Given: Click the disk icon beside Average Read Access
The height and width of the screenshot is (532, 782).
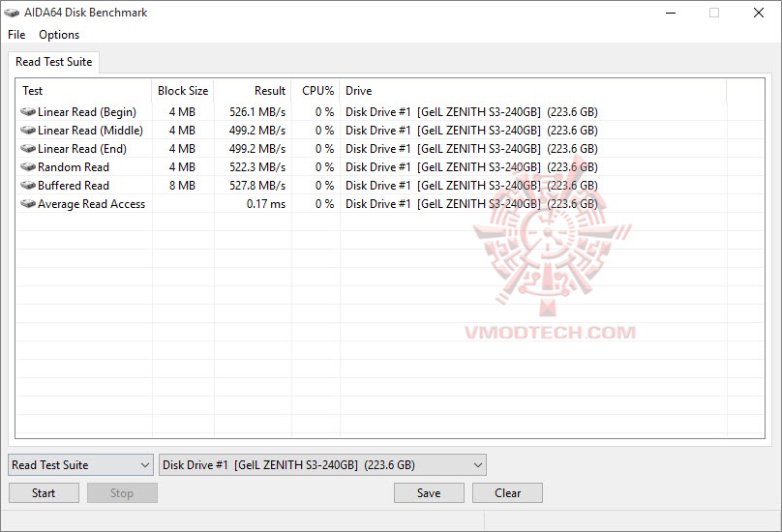Looking at the screenshot, I should [x=28, y=204].
